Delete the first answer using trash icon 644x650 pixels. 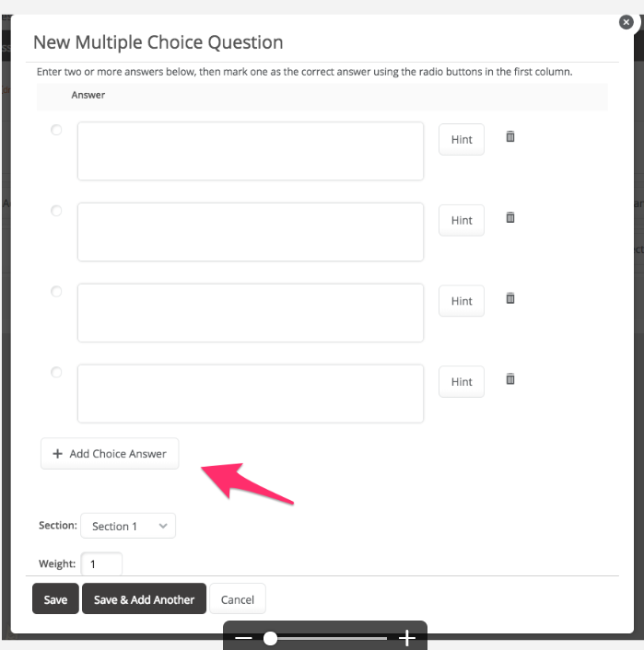[510, 136]
